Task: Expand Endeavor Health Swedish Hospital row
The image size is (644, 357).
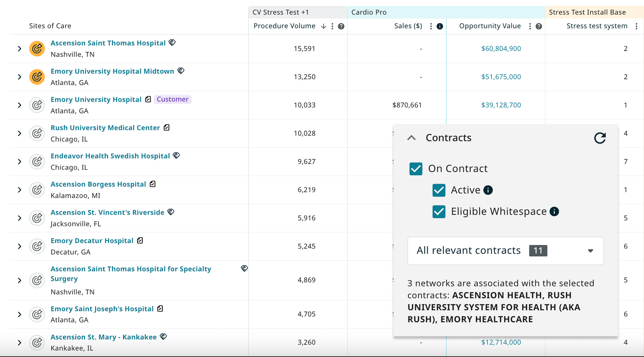Action: (19, 162)
